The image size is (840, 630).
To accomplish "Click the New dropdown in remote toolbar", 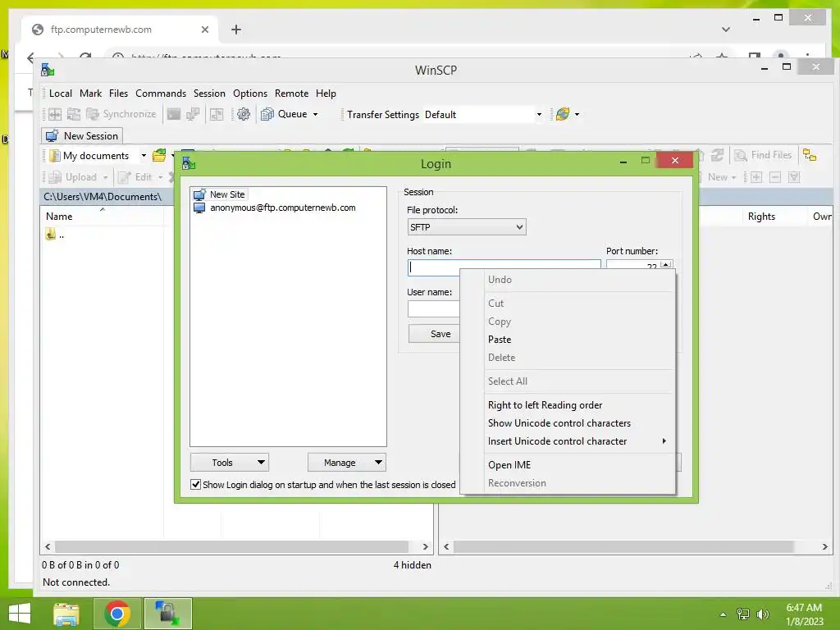I will (x=720, y=177).
